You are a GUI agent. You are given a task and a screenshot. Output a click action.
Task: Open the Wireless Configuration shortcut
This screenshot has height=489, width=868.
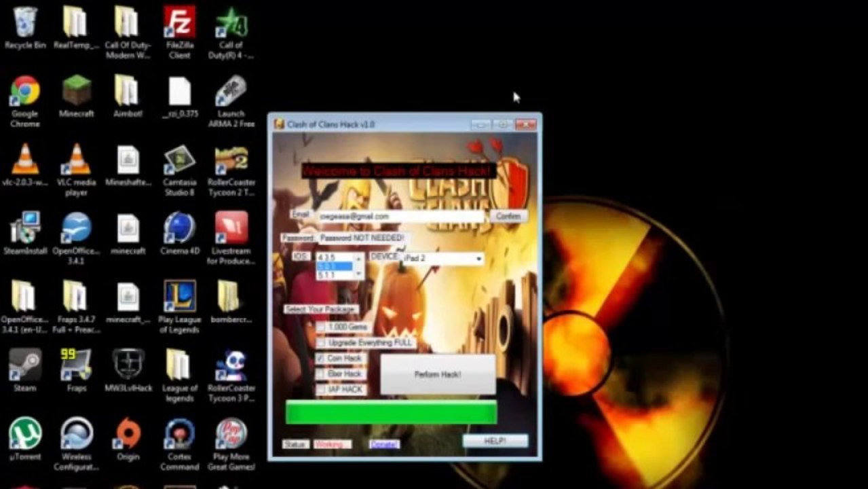[76, 444]
